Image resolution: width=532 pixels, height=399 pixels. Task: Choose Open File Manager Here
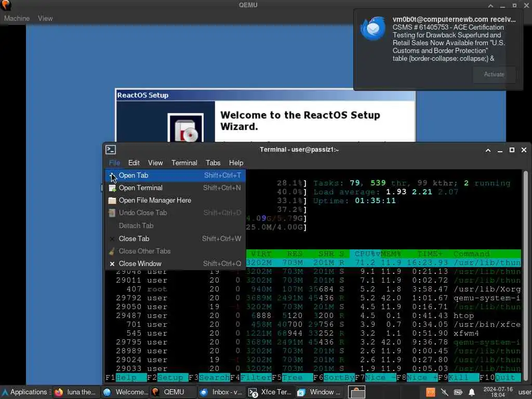pos(175,201)
